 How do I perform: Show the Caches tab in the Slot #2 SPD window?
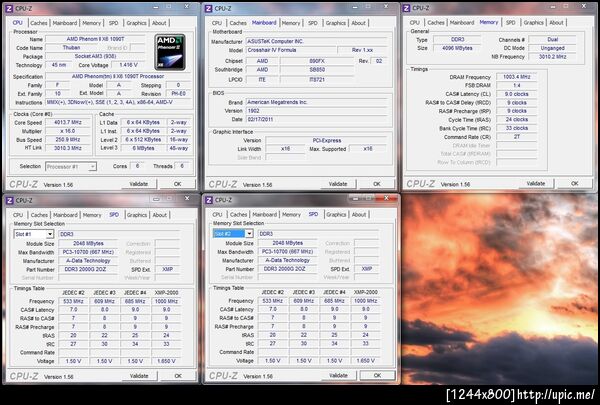click(238, 215)
